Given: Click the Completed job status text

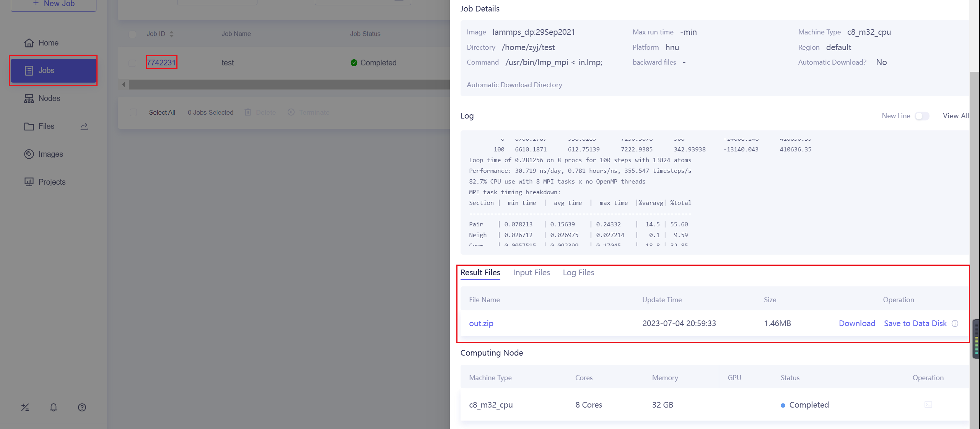Looking at the screenshot, I should point(378,63).
